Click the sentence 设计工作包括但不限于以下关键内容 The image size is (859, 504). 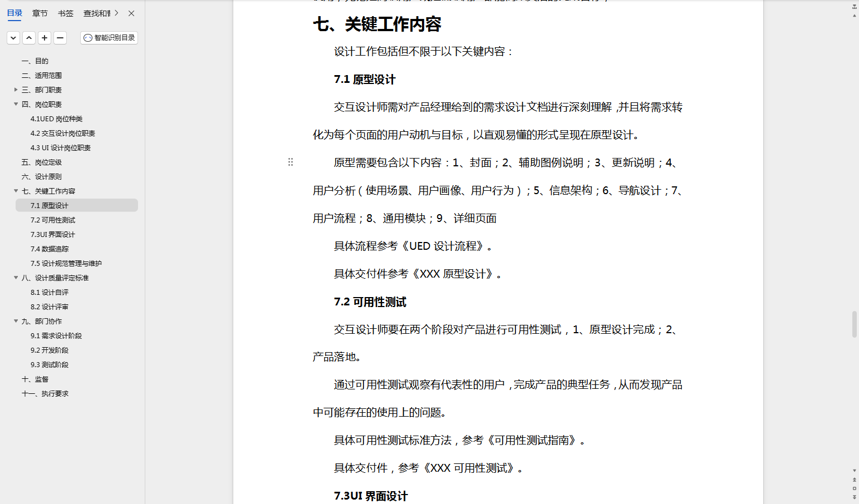(x=423, y=52)
